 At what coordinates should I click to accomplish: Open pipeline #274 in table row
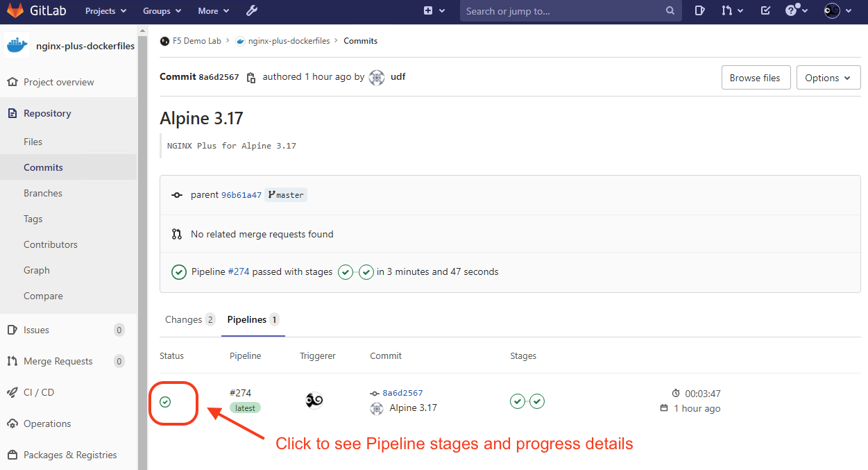240,393
